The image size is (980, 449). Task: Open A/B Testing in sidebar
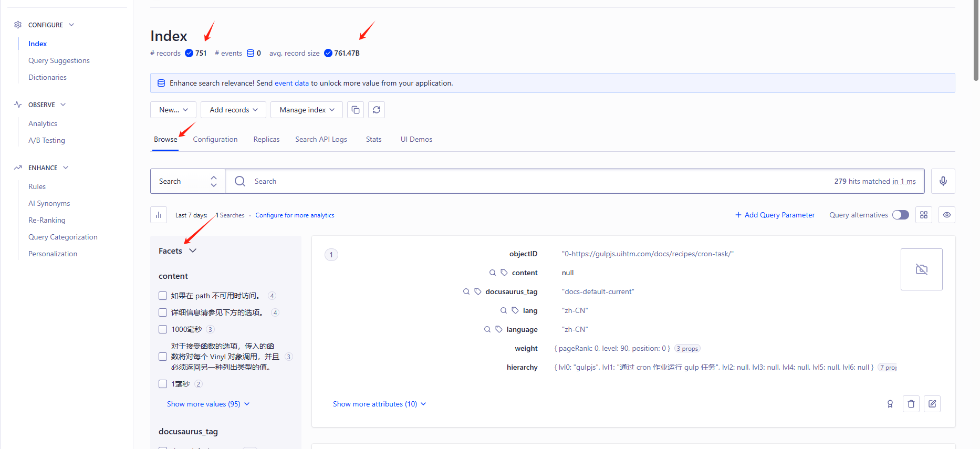pos(47,140)
